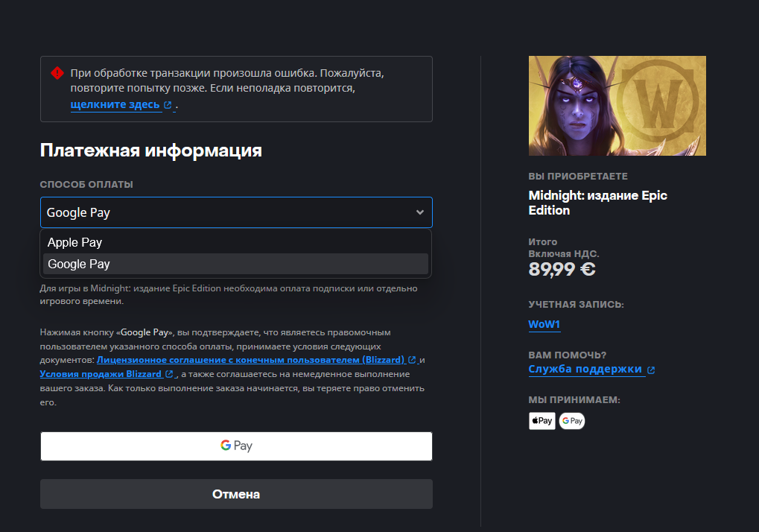Click the "Платежная информация" heading

[151, 151]
